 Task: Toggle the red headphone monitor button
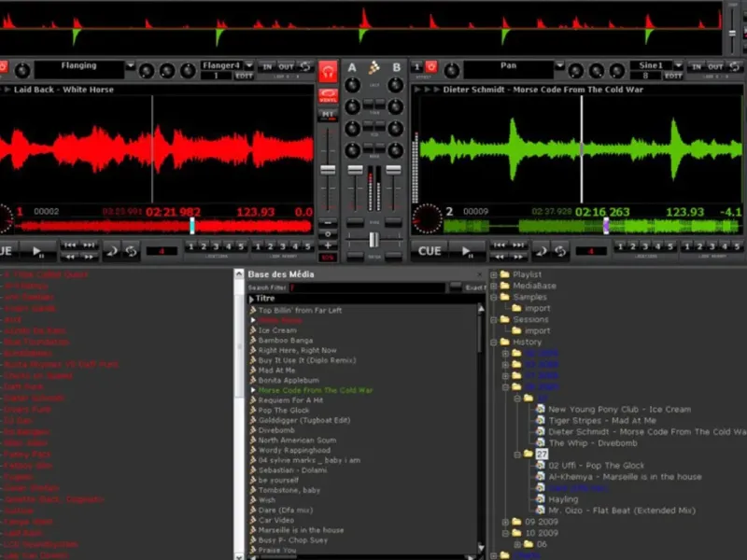point(328,72)
